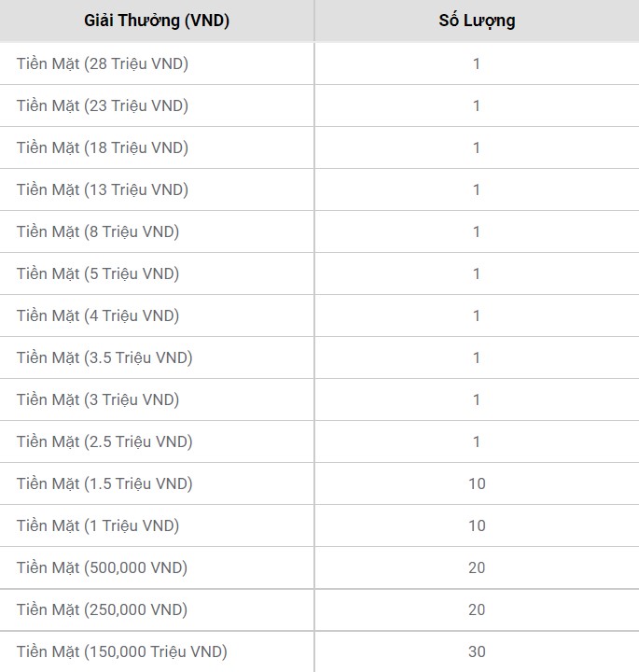Select the 'Tiền Mặt (2.5 Triệu VND)' cell
Viewport: 639px width, 672px height.
pos(104,441)
